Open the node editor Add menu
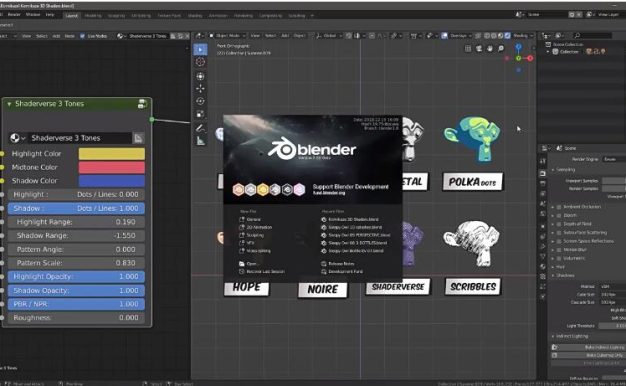Image resolution: width=626 pixels, height=386 pixels. pos(56,36)
